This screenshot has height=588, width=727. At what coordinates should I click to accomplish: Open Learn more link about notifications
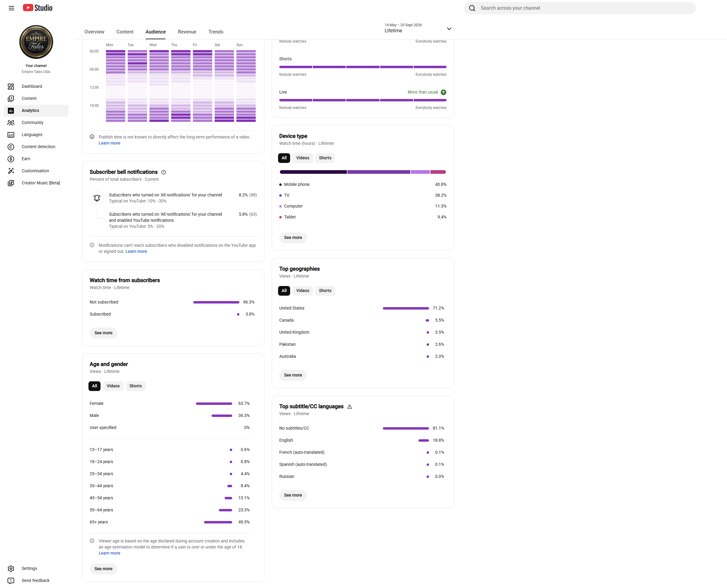pyautogui.click(x=136, y=251)
